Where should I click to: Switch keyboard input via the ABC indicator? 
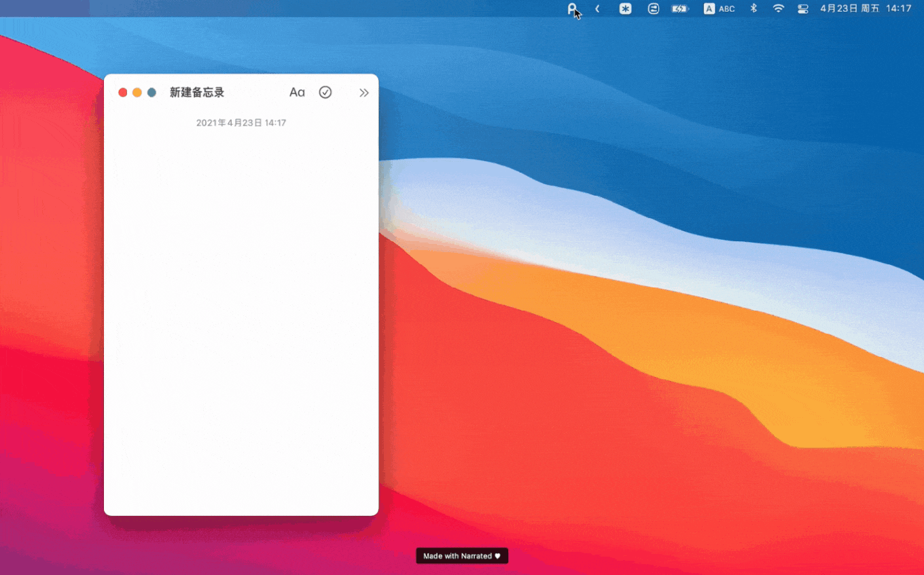pos(726,9)
